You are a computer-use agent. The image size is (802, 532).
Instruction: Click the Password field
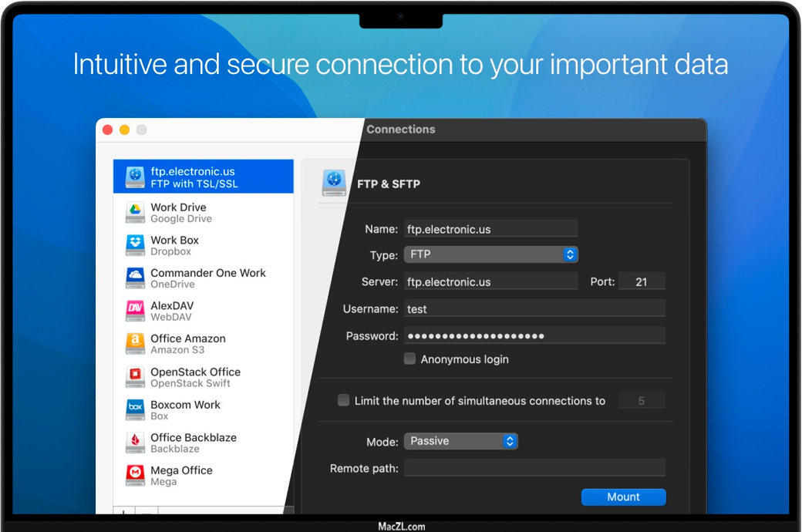tap(534, 335)
